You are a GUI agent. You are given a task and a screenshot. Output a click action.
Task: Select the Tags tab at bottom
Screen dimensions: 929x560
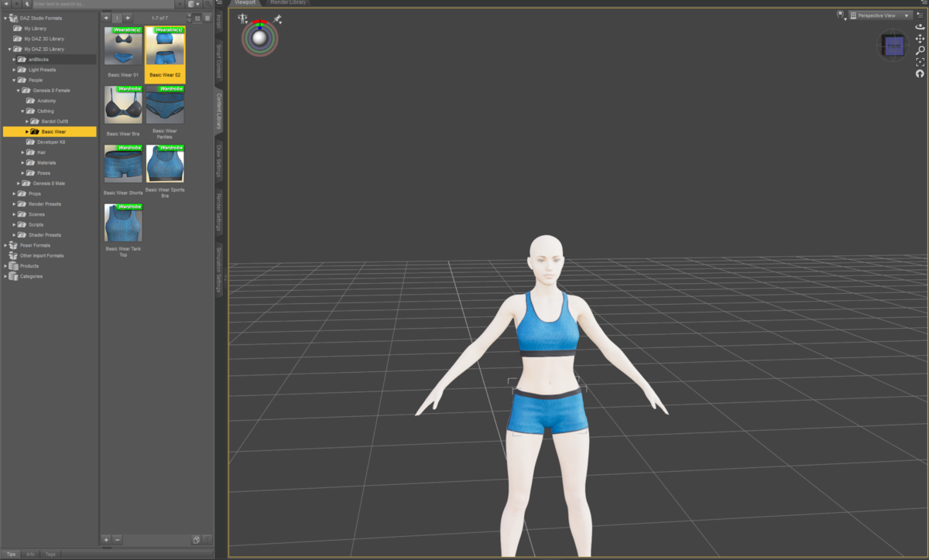click(50, 554)
